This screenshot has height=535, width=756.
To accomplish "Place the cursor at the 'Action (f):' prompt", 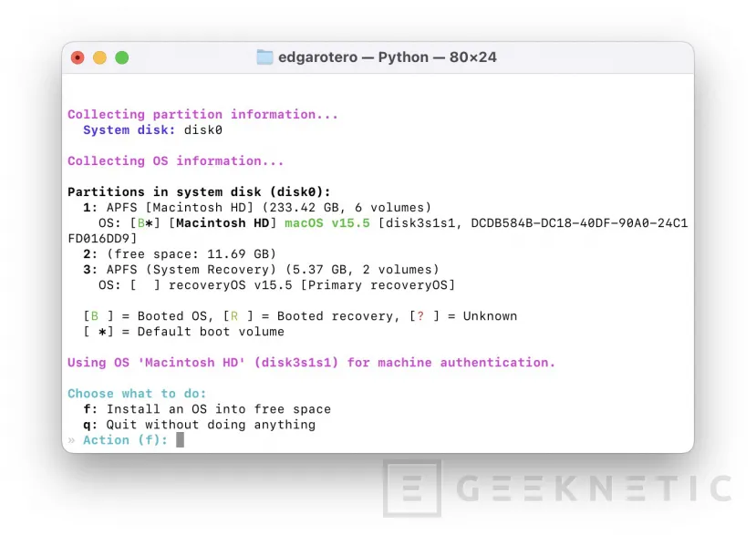I will [x=180, y=440].
